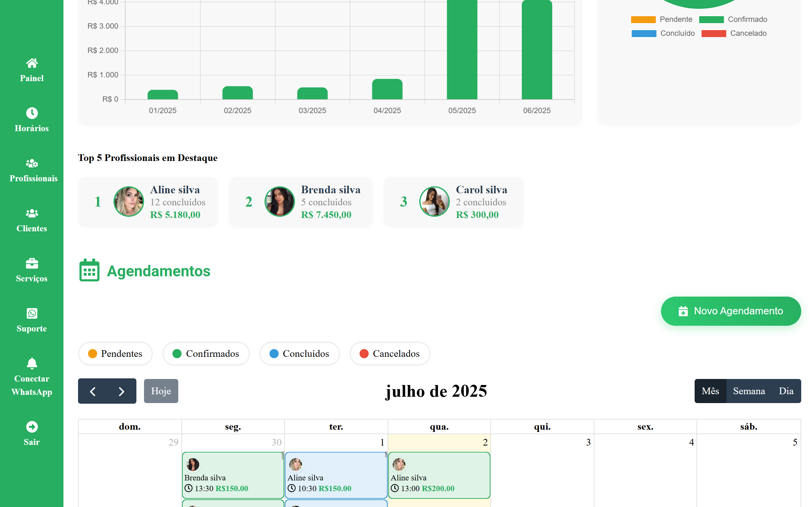Toggle the Confirmados status filter
The image size is (812, 507).
click(x=206, y=353)
